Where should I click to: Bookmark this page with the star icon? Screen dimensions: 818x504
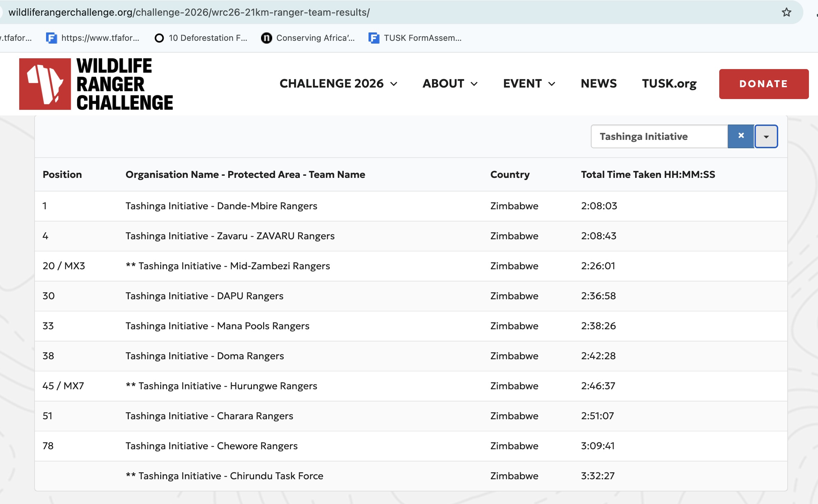pos(786,13)
